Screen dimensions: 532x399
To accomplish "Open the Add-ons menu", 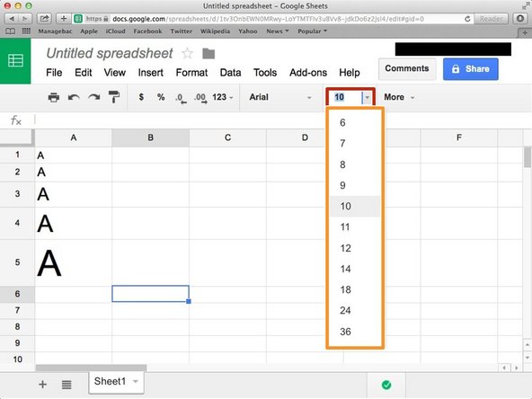I will tap(308, 73).
